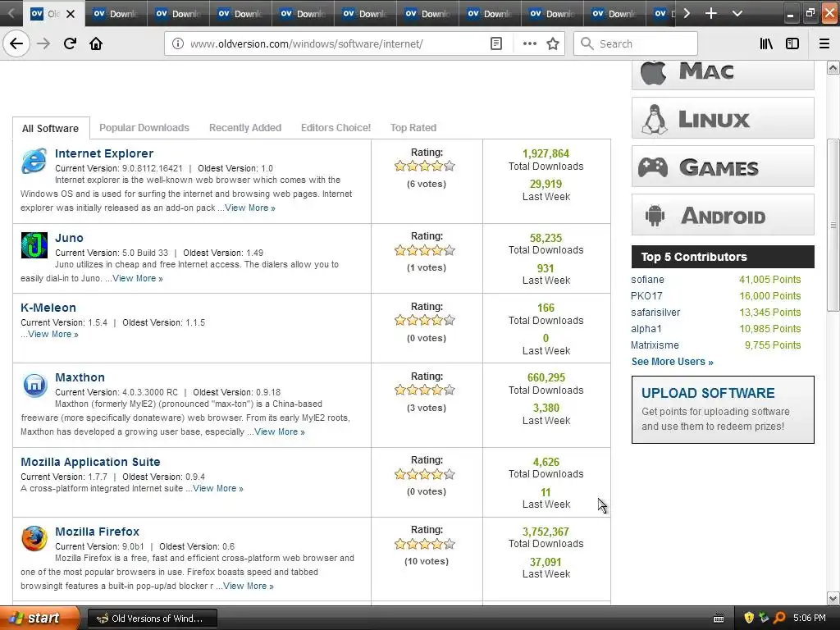The image size is (840, 630).
Task: Bookmark this page with the star
Action: pos(553,44)
